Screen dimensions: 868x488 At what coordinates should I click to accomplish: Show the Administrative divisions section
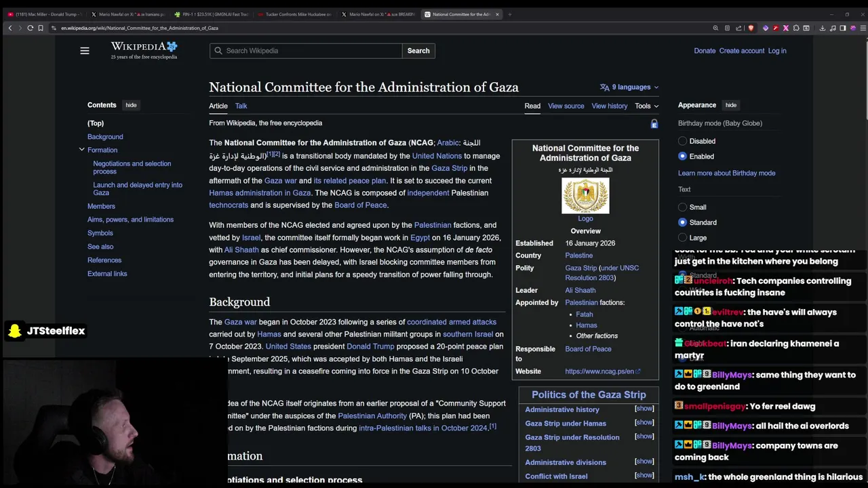[x=644, y=462]
